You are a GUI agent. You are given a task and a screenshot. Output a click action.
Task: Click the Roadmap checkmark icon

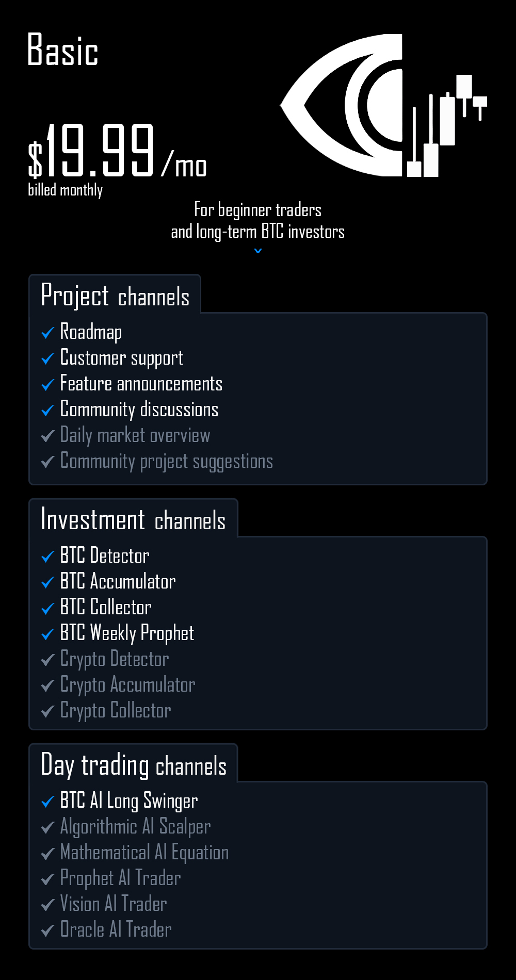pos(47,333)
